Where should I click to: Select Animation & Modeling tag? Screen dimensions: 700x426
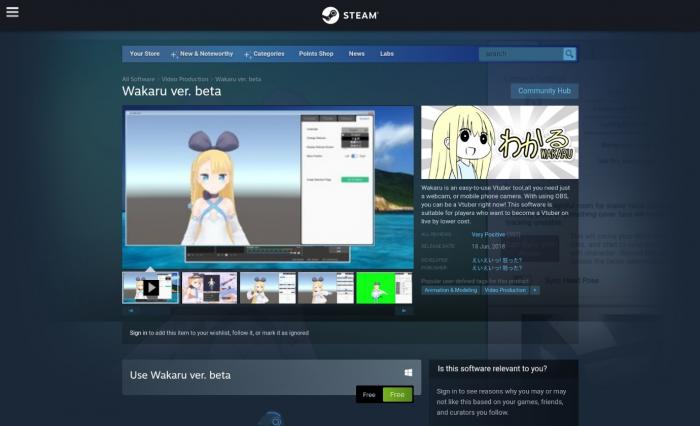(x=450, y=290)
